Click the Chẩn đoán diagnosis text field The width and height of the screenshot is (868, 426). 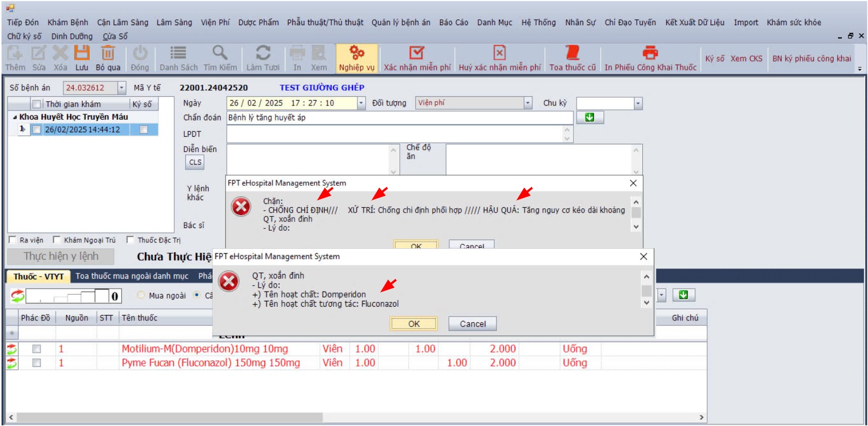coord(400,118)
